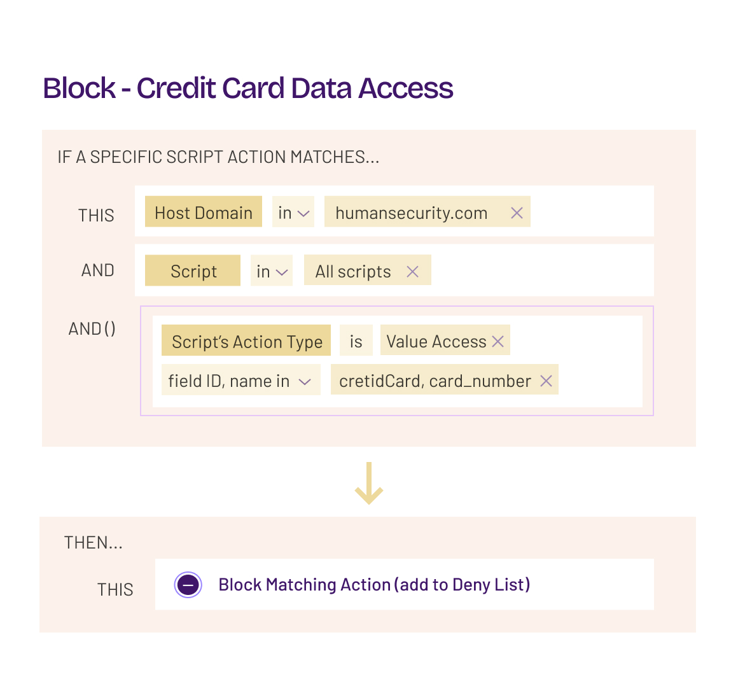The width and height of the screenshot is (738, 700).
Task: Click the All scripts value field
Action: coord(353,272)
